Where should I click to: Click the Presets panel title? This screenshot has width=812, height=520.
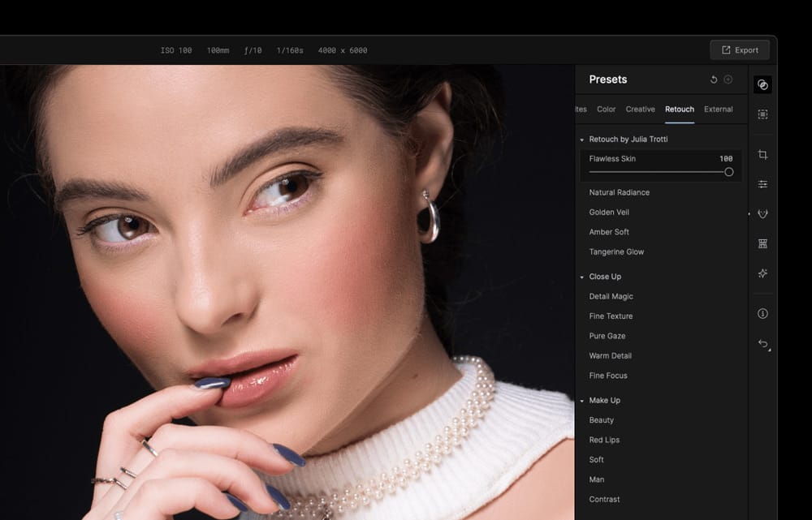click(x=608, y=80)
